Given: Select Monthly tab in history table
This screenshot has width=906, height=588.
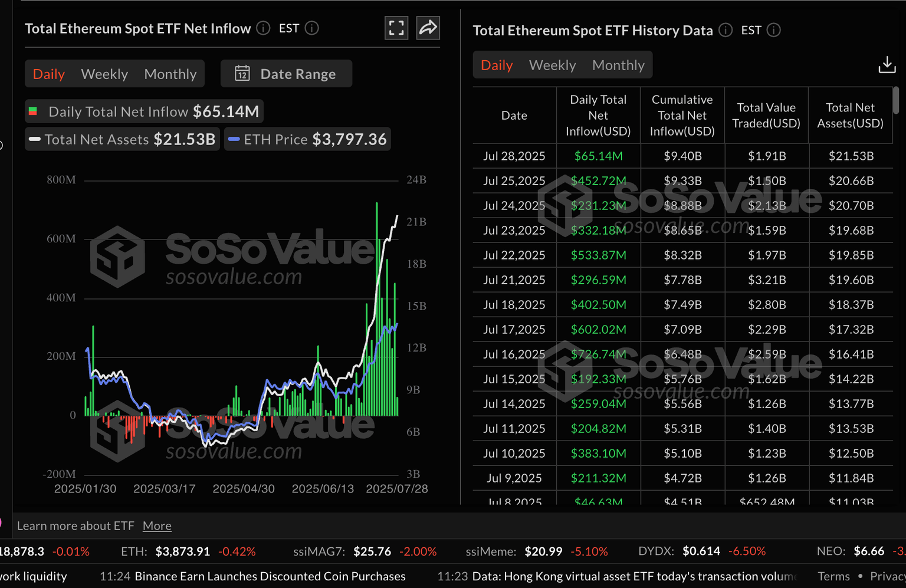Looking at the screenshot, I should pyautogui.click(x=618, y=65).
